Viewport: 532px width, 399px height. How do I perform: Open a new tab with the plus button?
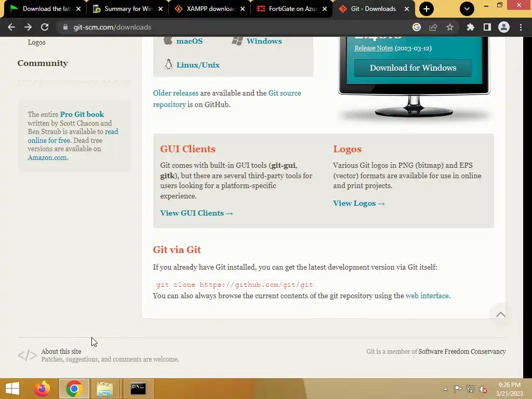427,9
